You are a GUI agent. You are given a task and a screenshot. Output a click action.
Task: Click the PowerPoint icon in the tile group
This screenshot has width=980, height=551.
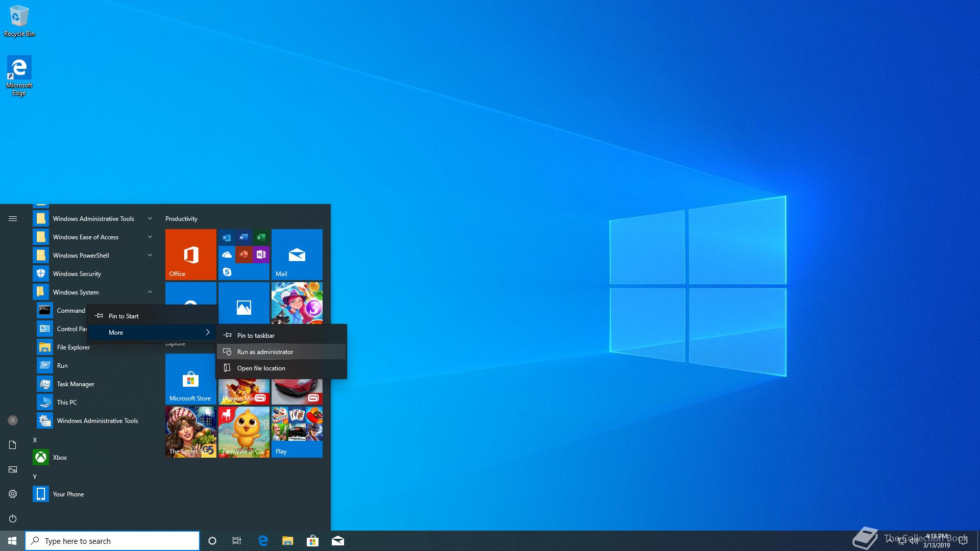[x=244, y=254]
